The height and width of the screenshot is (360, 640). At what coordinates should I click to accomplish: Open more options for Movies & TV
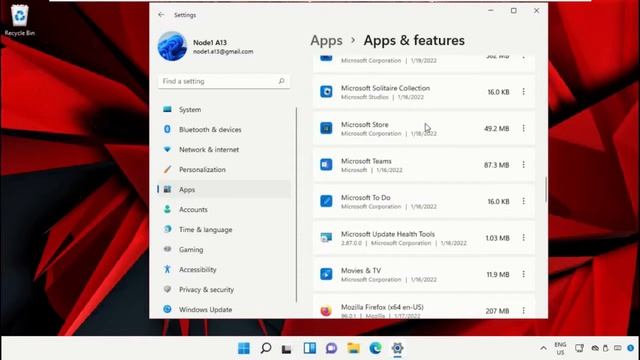(x=523, y=274)
